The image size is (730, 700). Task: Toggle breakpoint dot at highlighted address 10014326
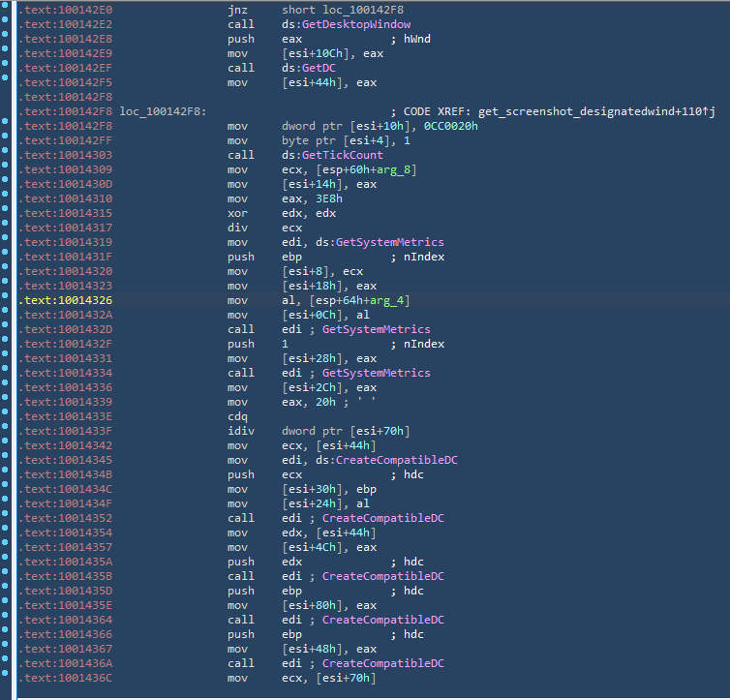point(7,300)
